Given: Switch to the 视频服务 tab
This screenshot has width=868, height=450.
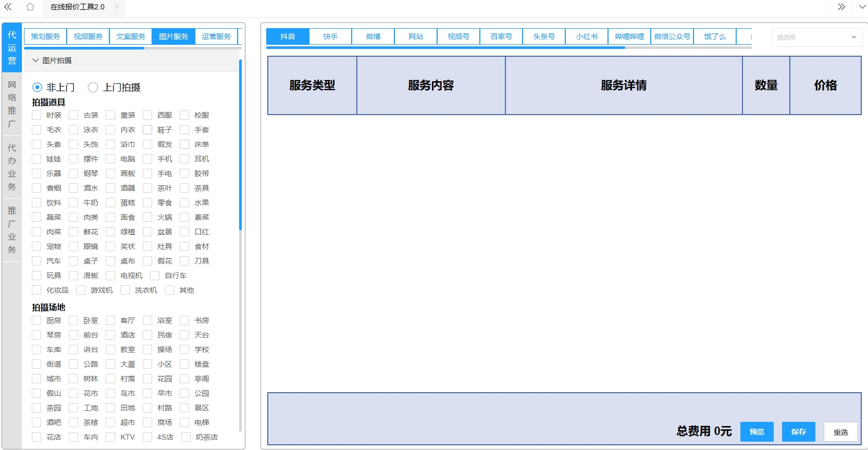Looking at the screenshot, I should click(x=88, y=36).
